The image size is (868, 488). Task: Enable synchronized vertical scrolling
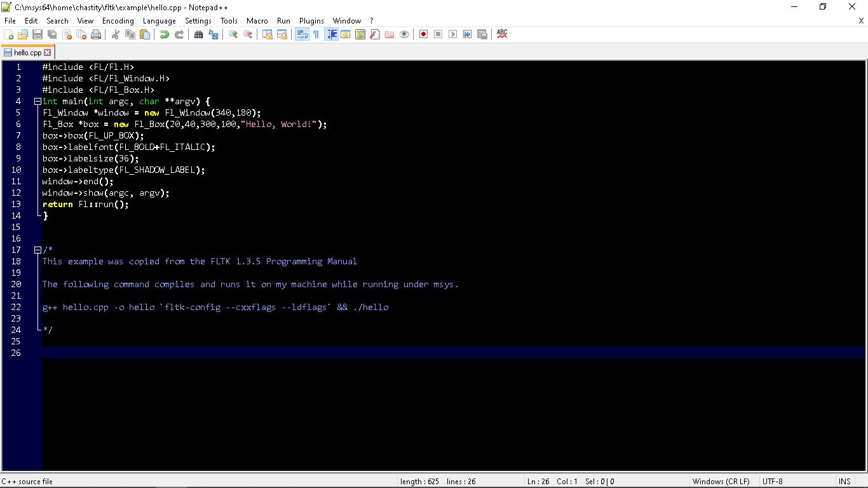pyautogui.click(x=267, y=34)
